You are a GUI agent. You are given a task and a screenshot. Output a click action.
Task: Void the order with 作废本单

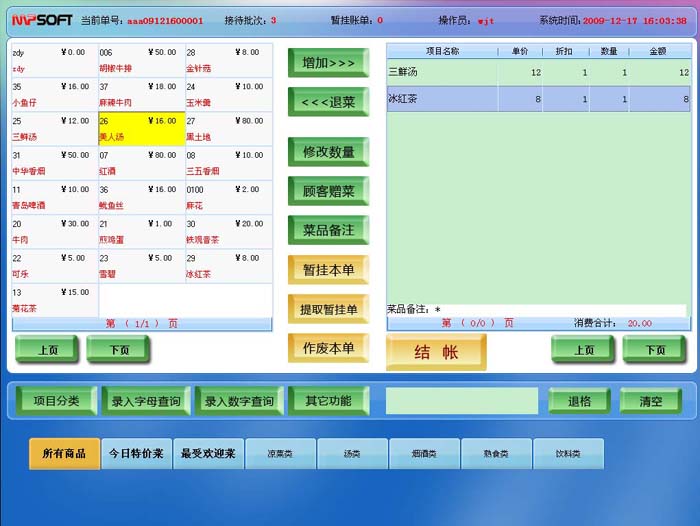coord(328,348)
